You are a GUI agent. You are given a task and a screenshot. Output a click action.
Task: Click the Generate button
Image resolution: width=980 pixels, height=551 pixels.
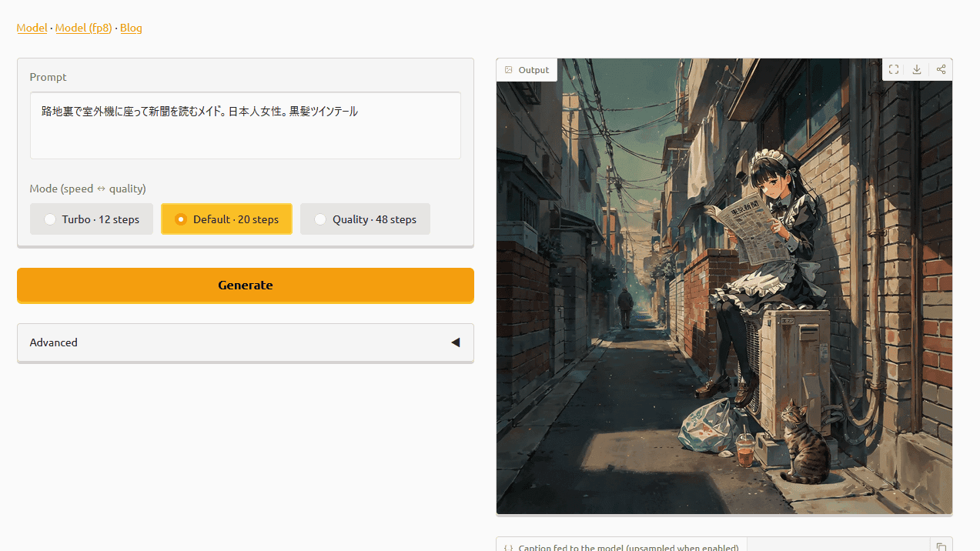(x=246, y=285)
